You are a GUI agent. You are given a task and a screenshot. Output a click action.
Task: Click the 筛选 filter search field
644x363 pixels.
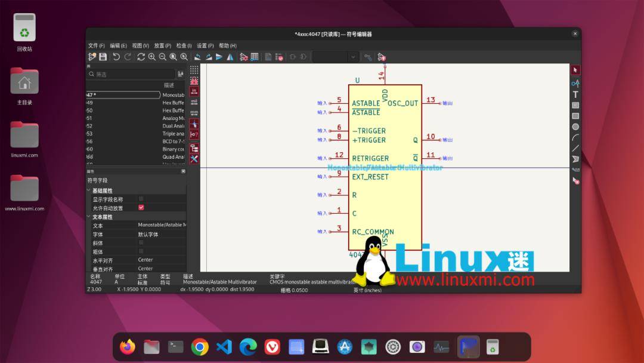click(x=126, y=74)
